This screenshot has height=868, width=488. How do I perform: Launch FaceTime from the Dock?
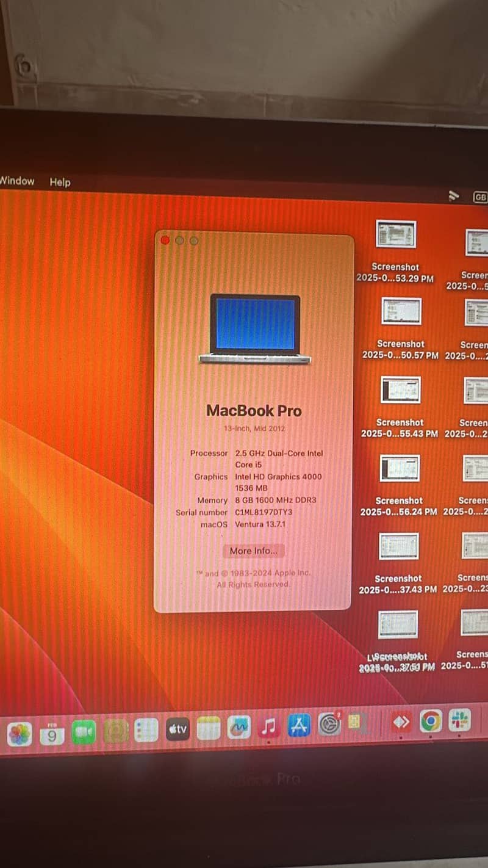[x=84, y=732]
